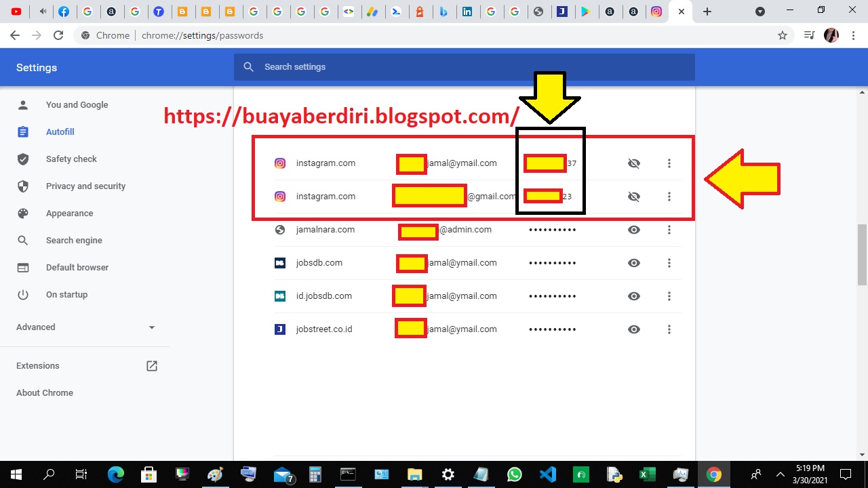Open Calculator from the taskbar

[x=315, y=474]
